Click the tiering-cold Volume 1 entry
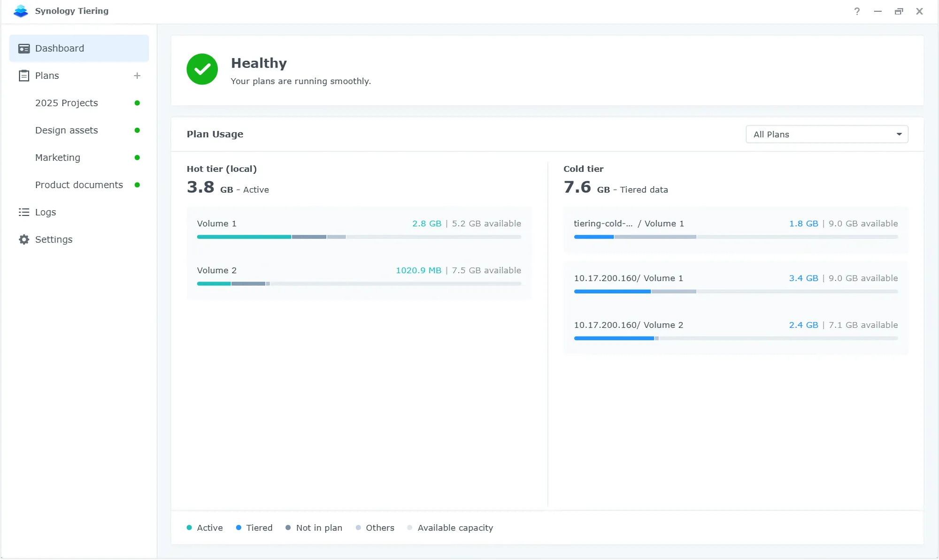The height and width of the screenshot is (560, 939). (x=629, y=223)
